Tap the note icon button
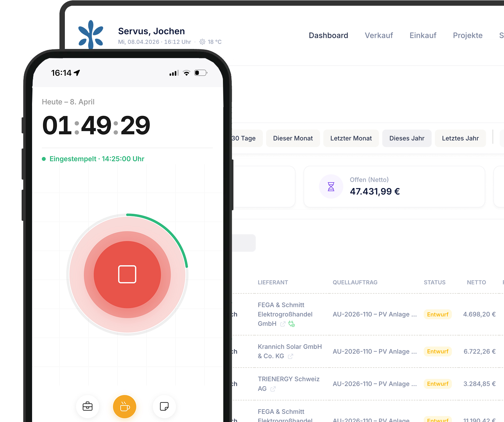504x422 pixels. (x=164, y=406)
